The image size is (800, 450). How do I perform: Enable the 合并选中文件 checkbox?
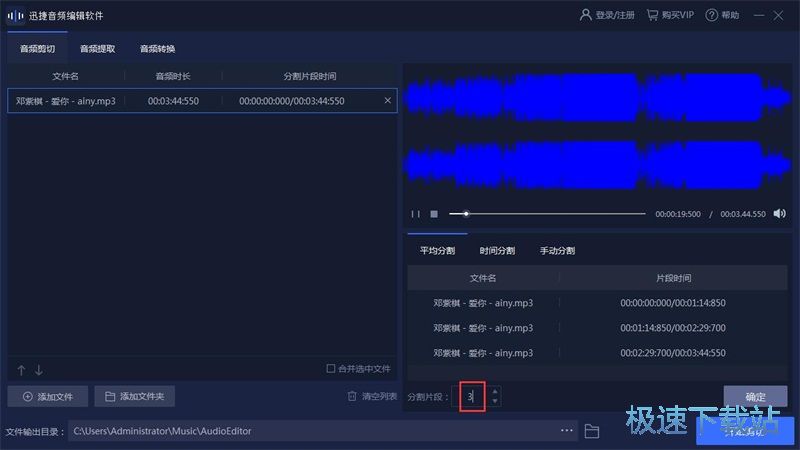click(x=331, y=369)
